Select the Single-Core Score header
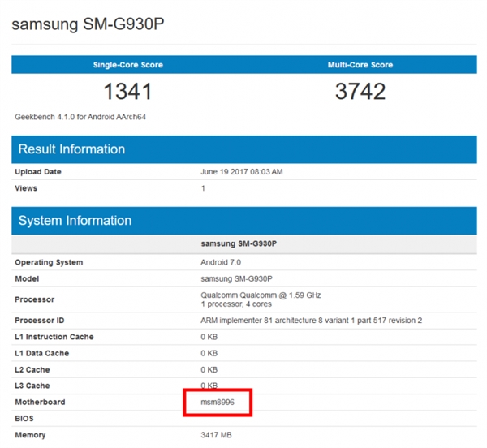 click(127, 64)
